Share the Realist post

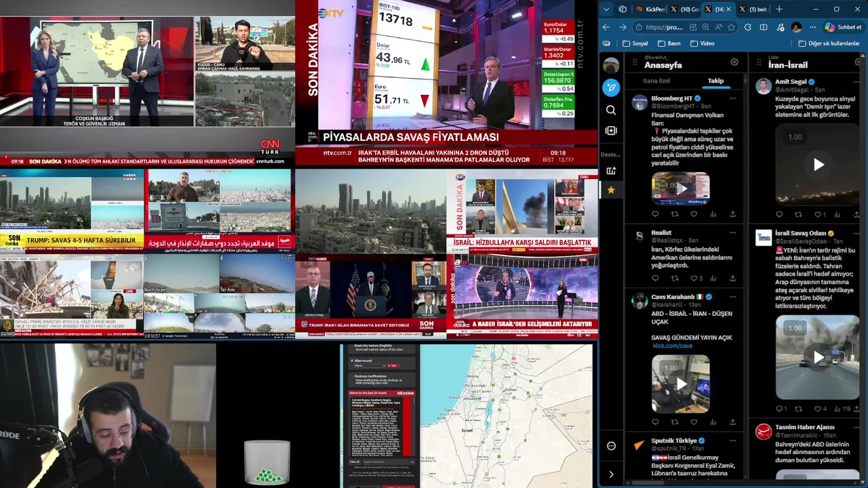click(732, 278)
